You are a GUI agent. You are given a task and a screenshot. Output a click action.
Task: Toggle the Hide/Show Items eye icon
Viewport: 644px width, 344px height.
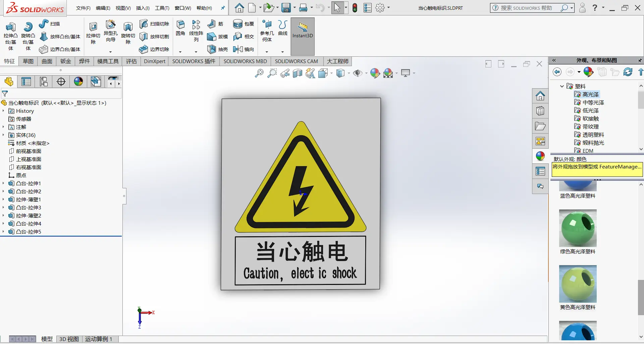point(358,73)
